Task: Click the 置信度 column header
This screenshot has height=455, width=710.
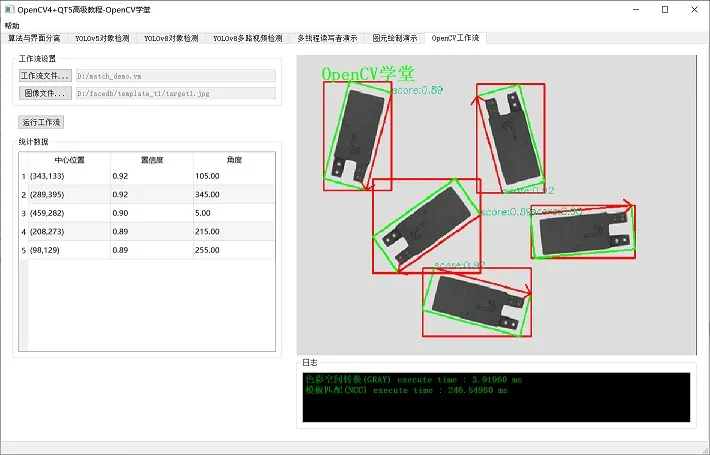Action: [152, 160]
